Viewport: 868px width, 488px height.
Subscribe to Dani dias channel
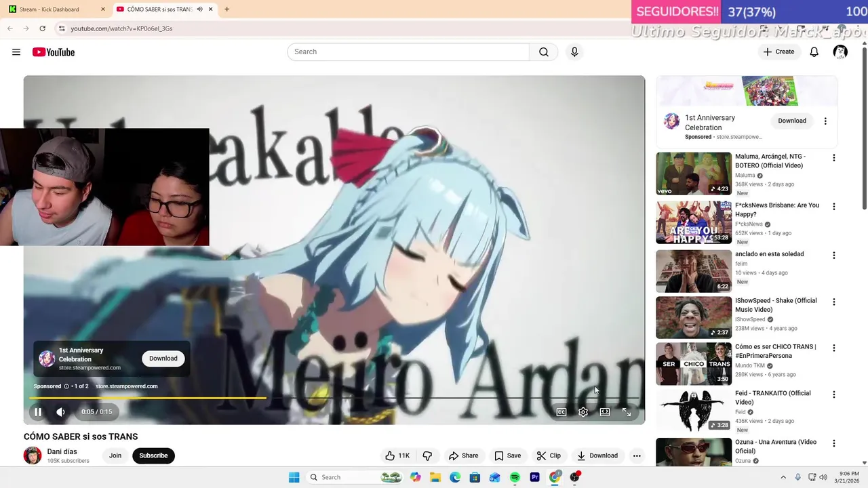[153, 455]
